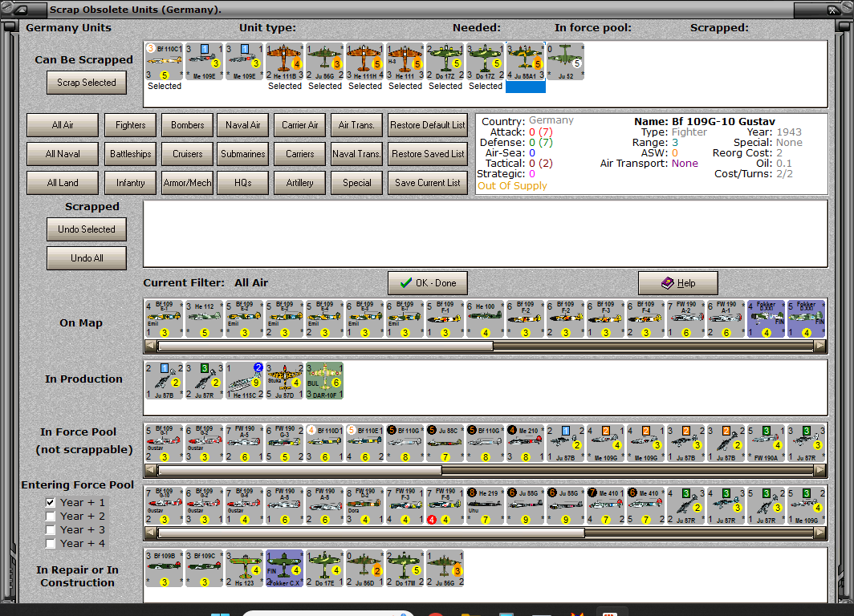Screen dimensions: 854x616
Task: Select the Bf 110C1 scrappable unit
Action: 164,62
